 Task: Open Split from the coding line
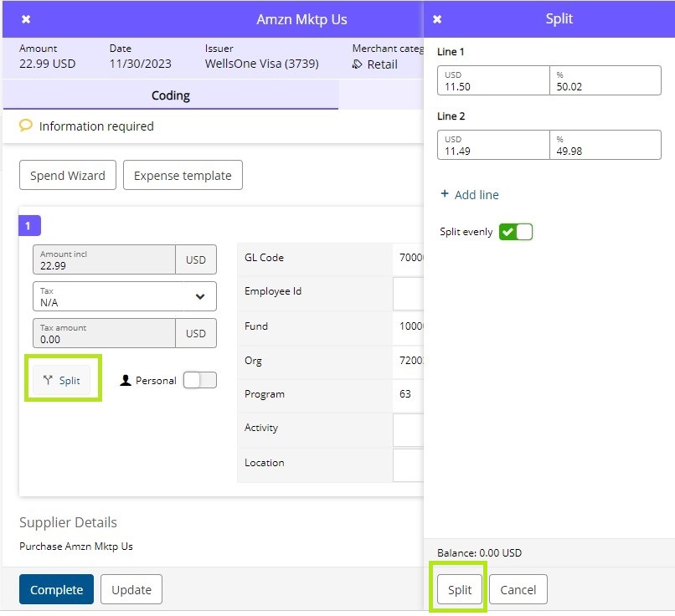coord(62,380)
